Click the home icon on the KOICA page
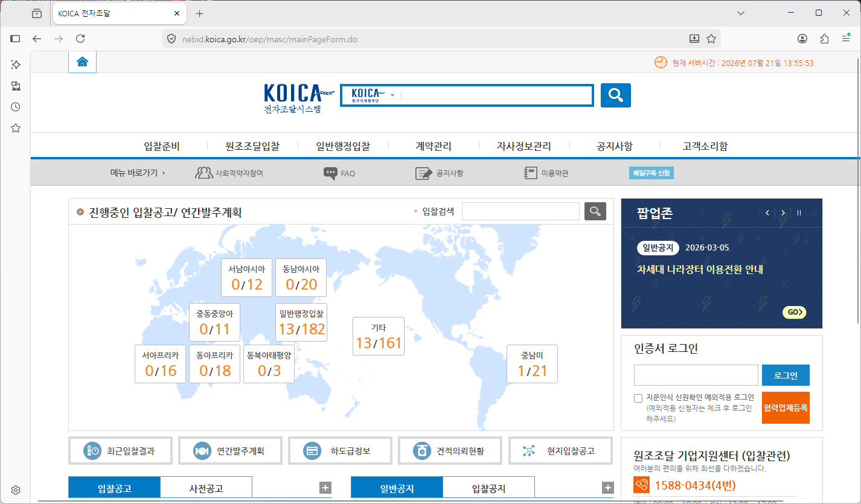 (x=82, y=62)
